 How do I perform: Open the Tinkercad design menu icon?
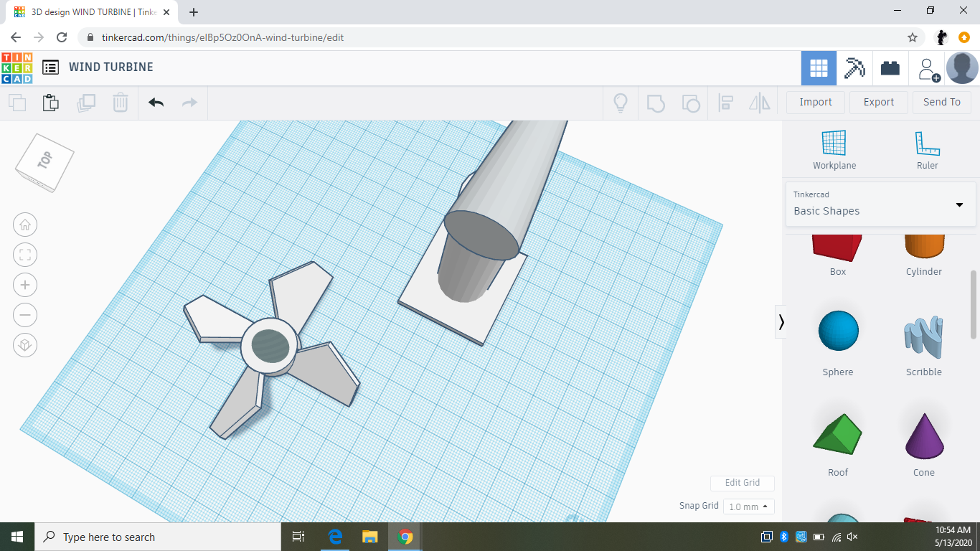(50, 67)
